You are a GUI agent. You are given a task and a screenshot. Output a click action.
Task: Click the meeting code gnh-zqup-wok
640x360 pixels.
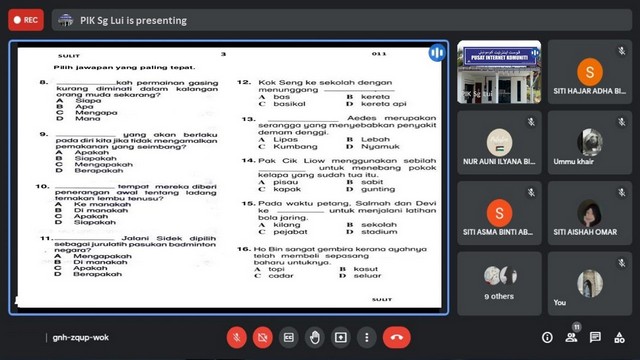(80, 338)
